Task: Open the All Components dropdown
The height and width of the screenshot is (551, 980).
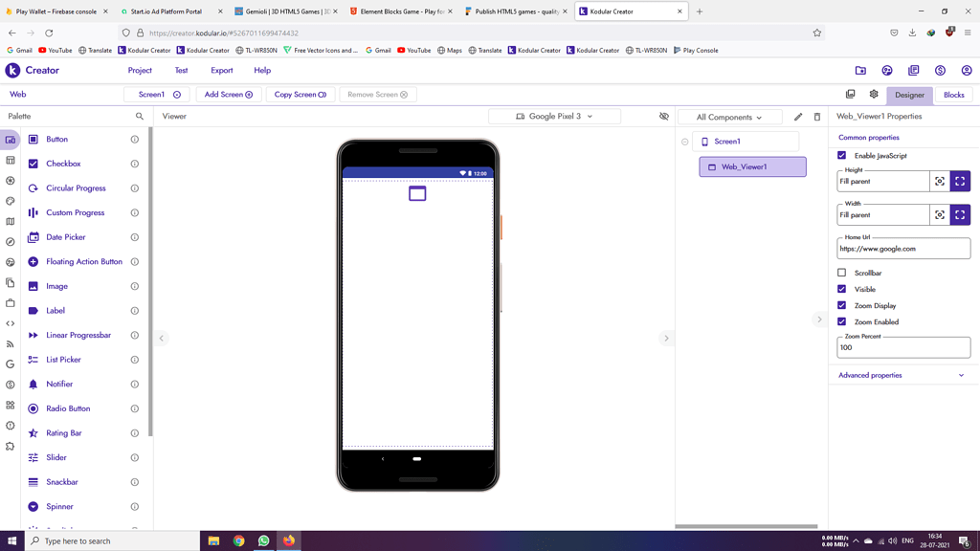Action: tap(730, 116)
